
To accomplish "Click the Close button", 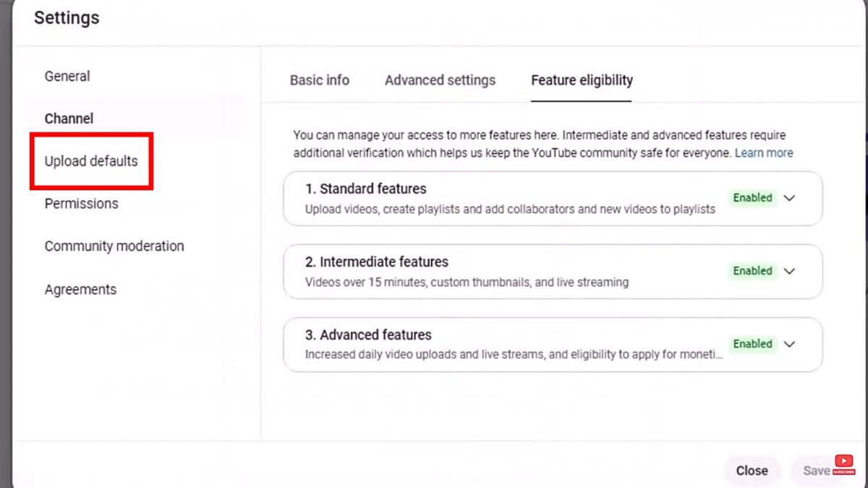I will [752, 471].
